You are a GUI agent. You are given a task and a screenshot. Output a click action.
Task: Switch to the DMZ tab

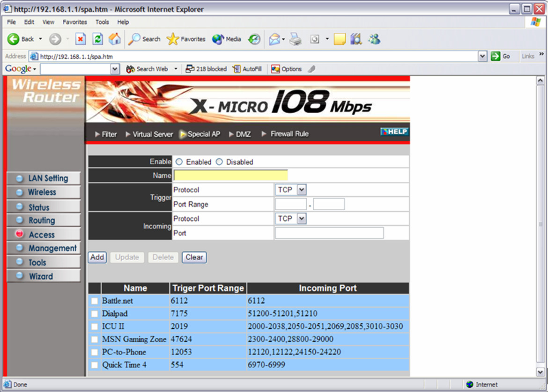[240, 134]
